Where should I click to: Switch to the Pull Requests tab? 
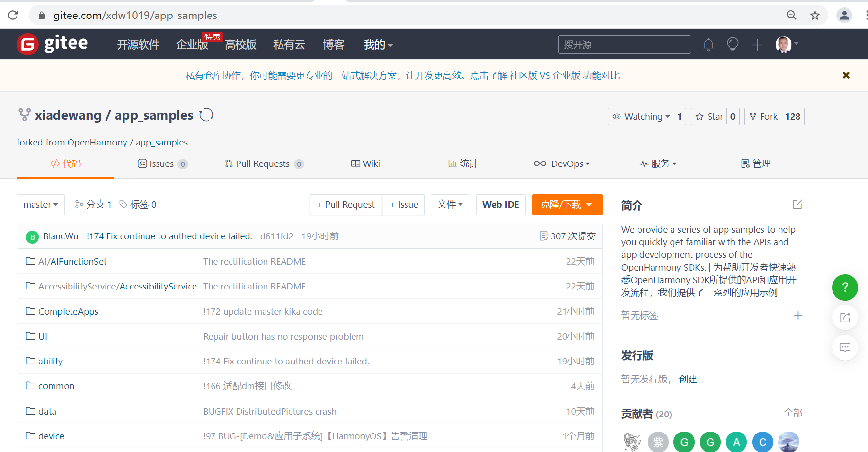coord(265,163)
